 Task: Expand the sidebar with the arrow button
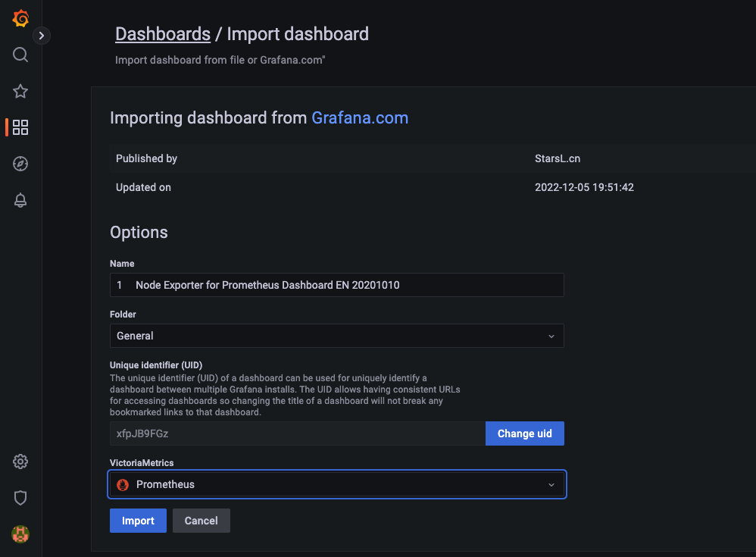pyautogui.click(x=42, y=35)
